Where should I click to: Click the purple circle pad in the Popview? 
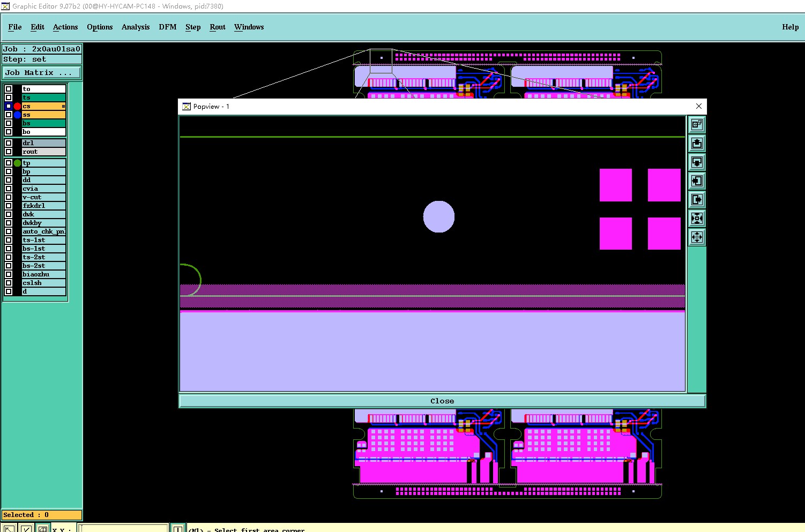[x=439, y=216]
